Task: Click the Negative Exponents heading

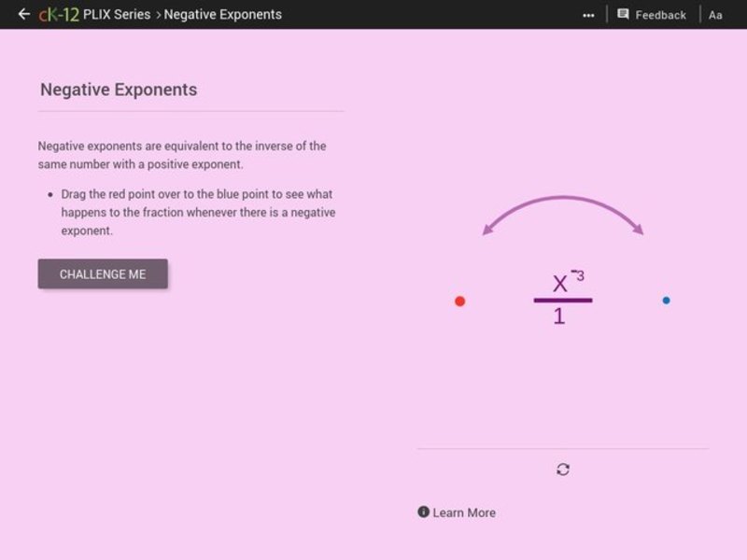Action: 118,90
